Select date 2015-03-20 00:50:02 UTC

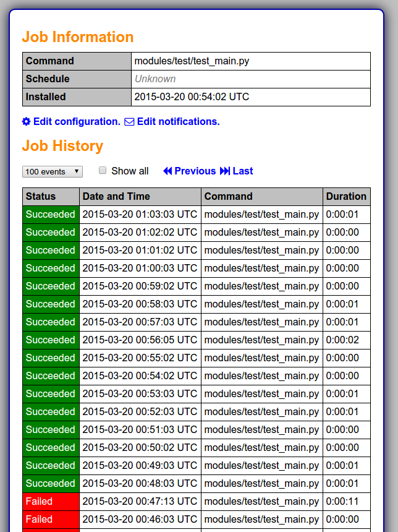tap(140, 448)
